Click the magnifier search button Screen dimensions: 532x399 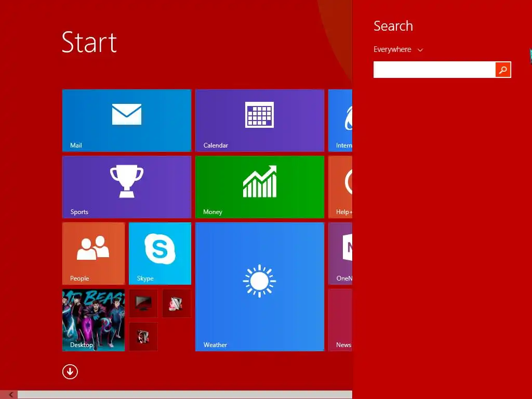[x=503, y=70]
